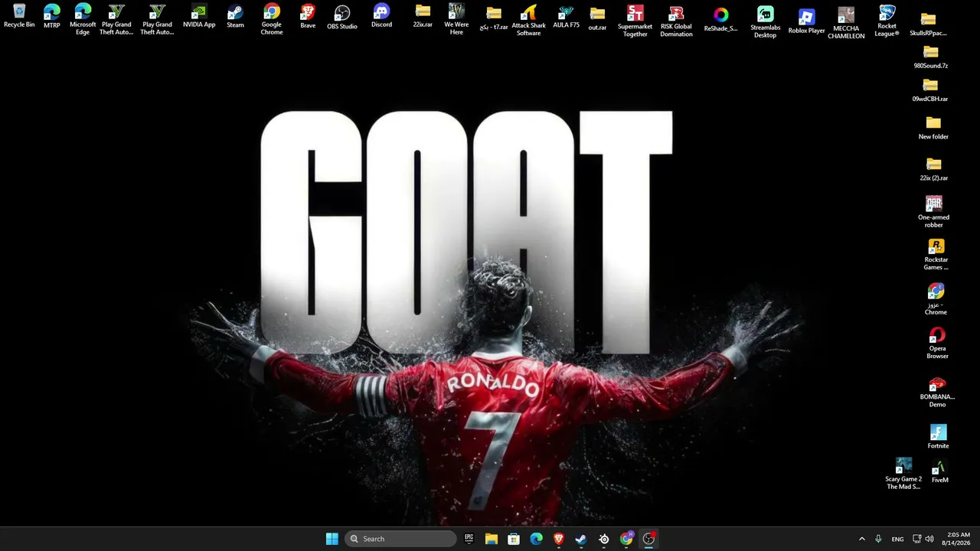980x551 pixels.
Task: Select the Supermarket Together shortcut
Action: point(635,21)
